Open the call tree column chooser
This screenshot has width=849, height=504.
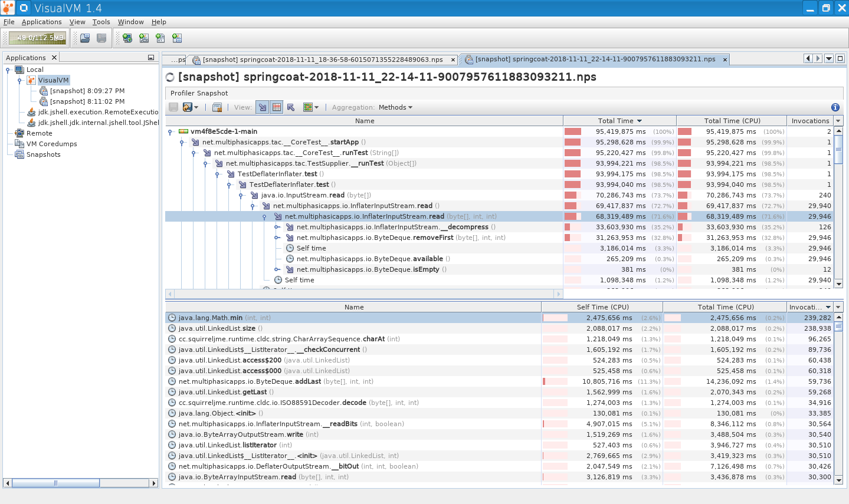tap(838, 121)
